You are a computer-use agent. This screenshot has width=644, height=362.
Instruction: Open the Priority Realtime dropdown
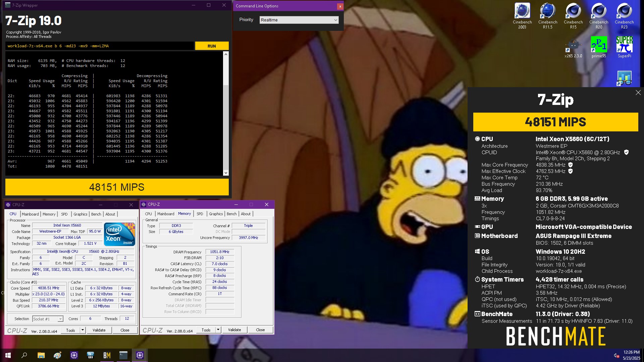pos(299,20)
